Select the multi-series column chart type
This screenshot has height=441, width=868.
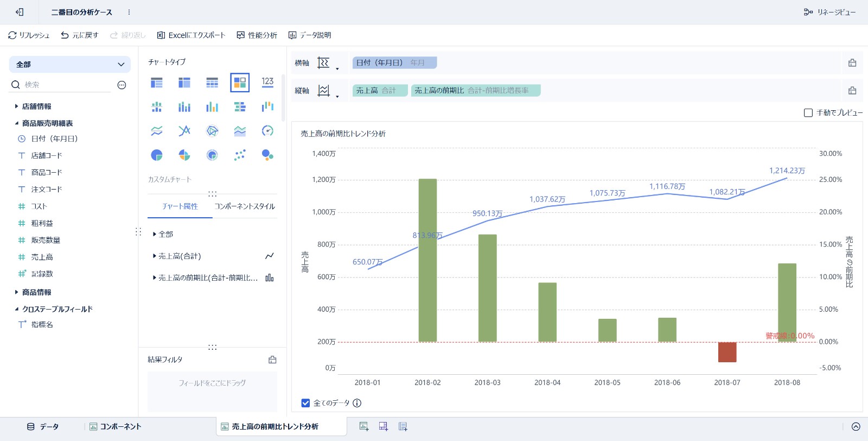pos(212,106)
